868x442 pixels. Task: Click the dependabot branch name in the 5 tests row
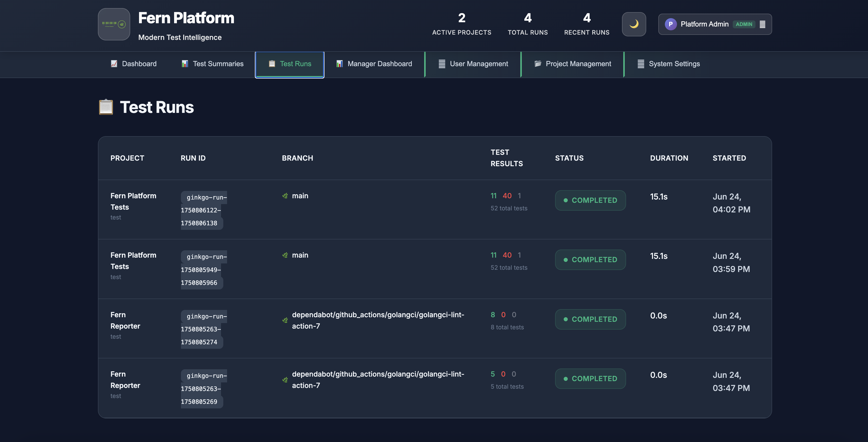378,380
